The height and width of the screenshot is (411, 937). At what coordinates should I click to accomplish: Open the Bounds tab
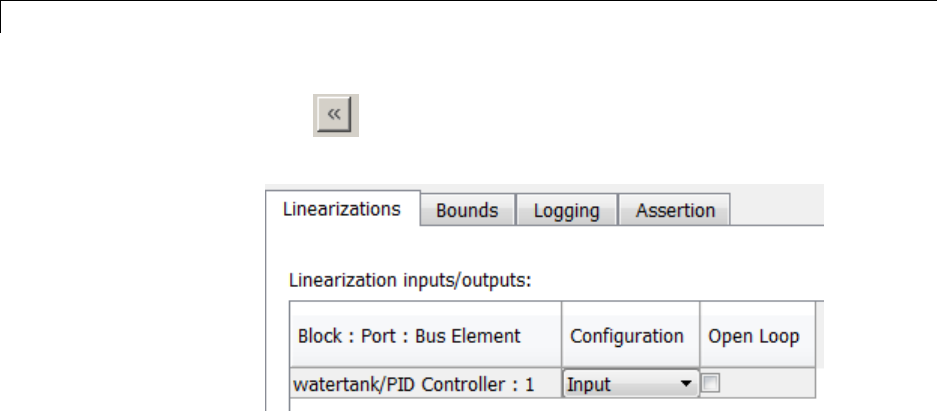[467, 211]
